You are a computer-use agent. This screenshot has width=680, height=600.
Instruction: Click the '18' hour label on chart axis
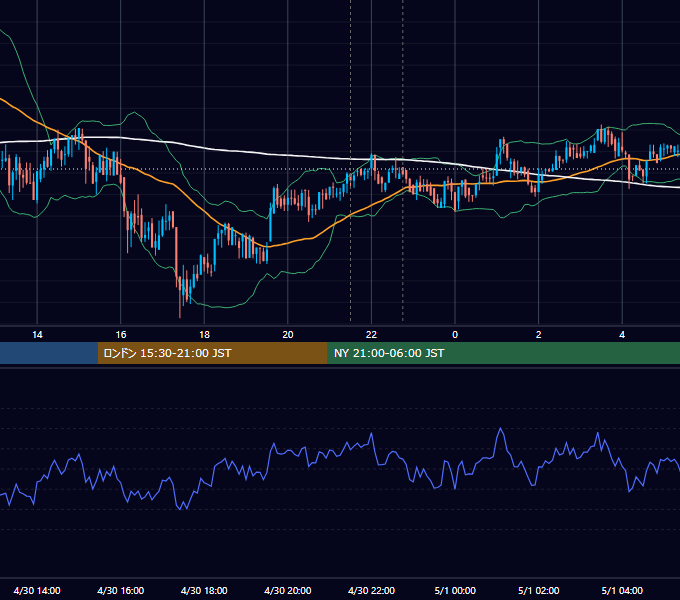pos(204,335)
